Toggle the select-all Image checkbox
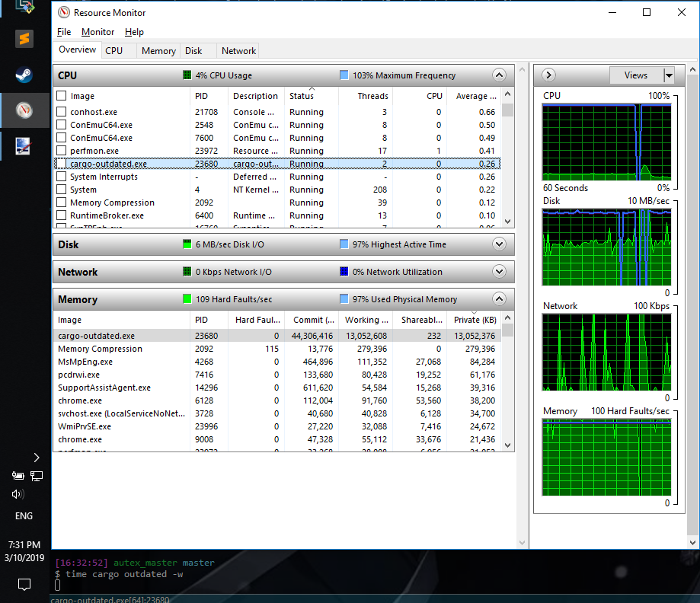 click(x=62, y=96)
